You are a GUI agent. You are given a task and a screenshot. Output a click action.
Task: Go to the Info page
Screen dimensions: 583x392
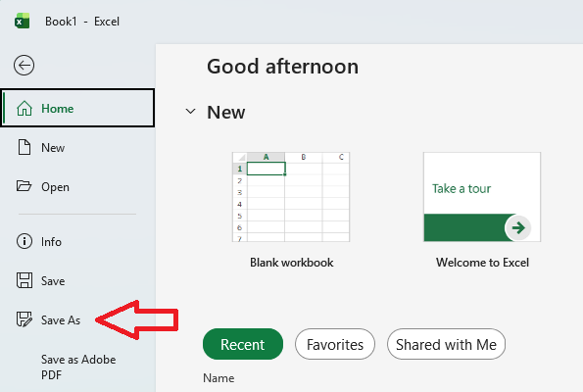pos(77,242)
